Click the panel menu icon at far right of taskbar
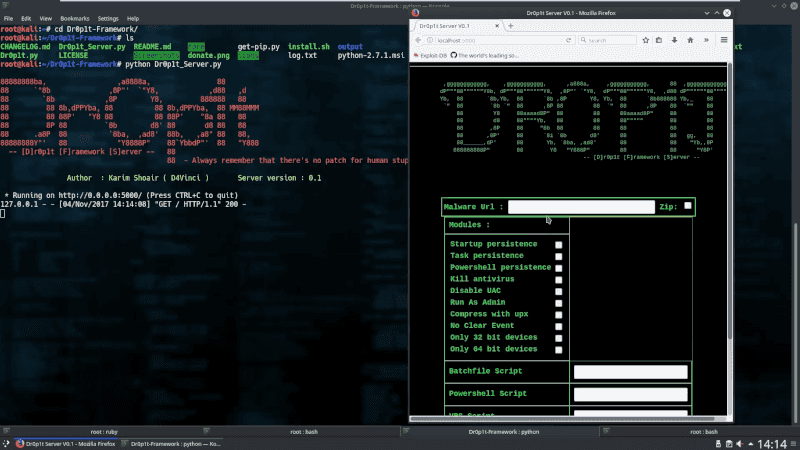 click(794, 444)
